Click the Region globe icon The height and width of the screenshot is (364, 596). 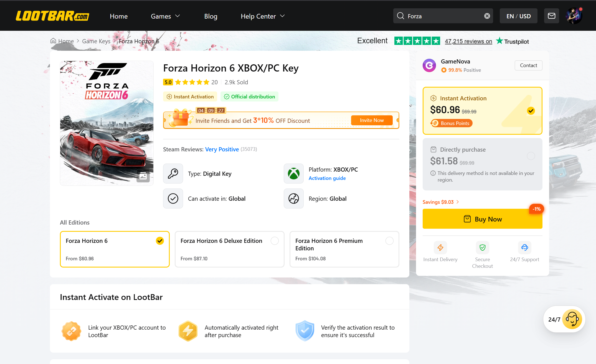(293, 198)
